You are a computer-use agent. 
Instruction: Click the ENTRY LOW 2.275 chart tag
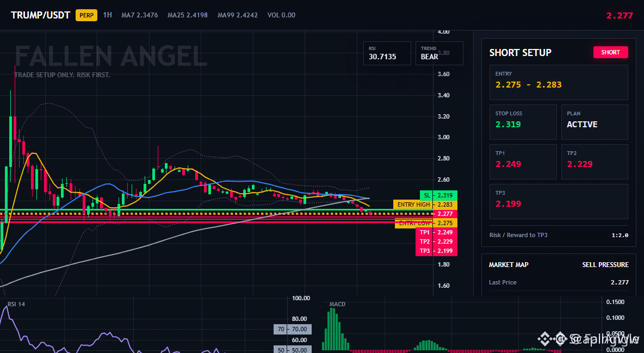426,223
